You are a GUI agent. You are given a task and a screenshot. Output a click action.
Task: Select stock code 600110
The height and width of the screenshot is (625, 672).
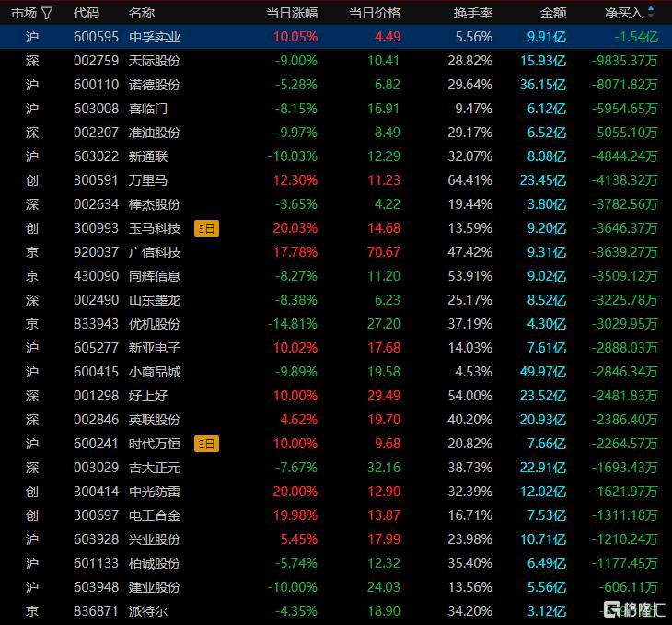(x=96, y=85)
